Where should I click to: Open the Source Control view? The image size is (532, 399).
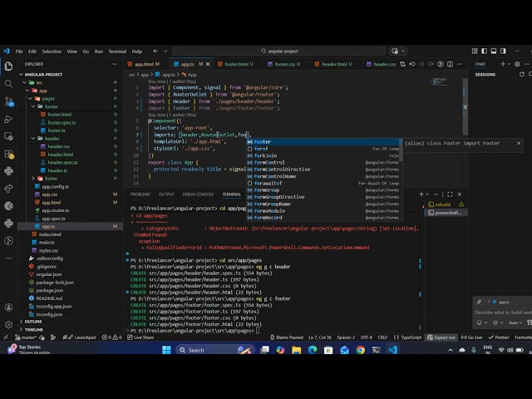pos(8,101)
